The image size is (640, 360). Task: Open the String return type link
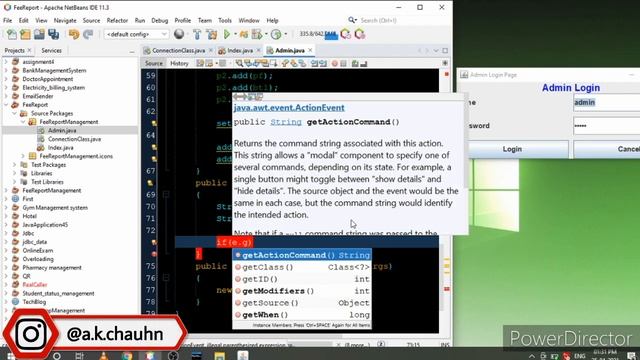point(286,122)
